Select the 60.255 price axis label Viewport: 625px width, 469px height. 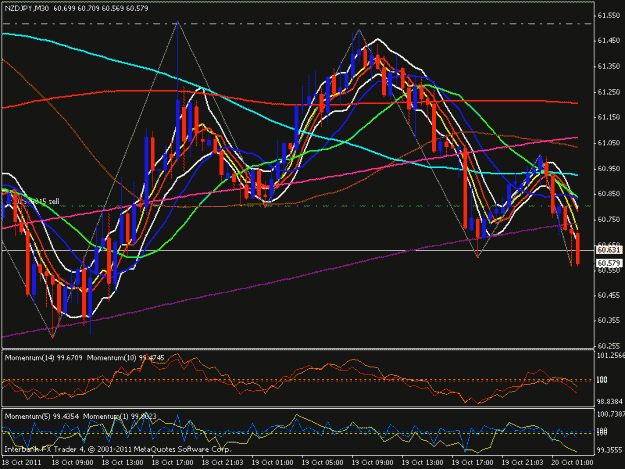point(609,346)
